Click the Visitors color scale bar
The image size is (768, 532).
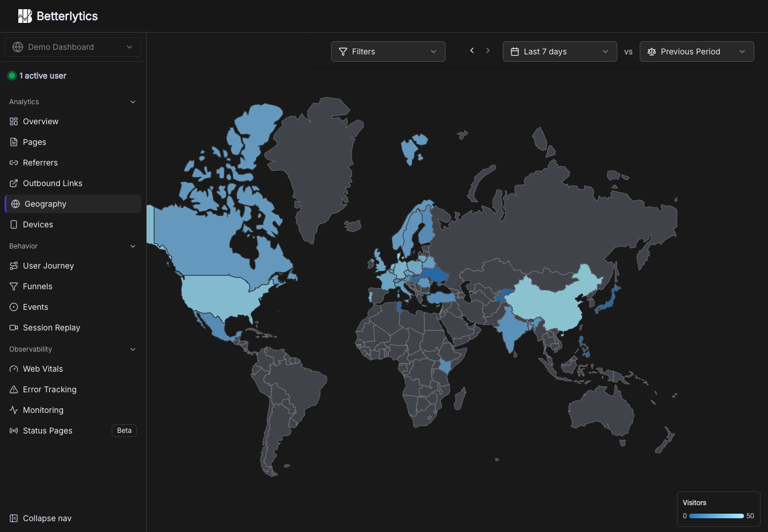tap(716, 516)
